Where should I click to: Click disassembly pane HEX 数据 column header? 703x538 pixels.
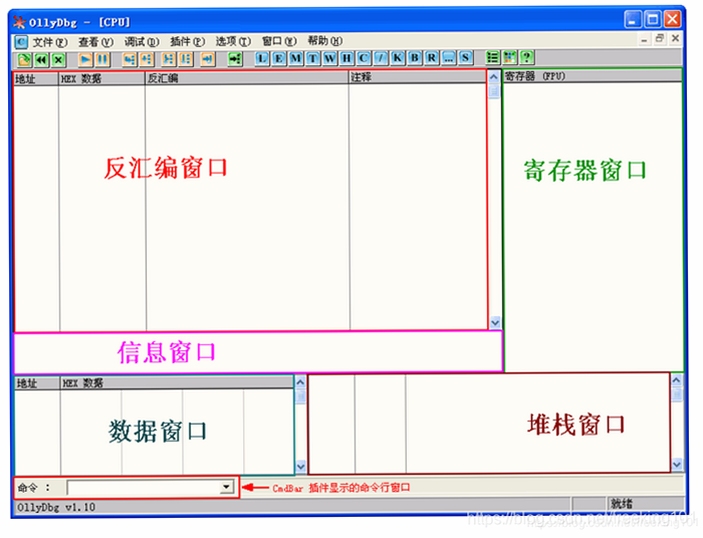pyautogui.click(x=102, y=78)
